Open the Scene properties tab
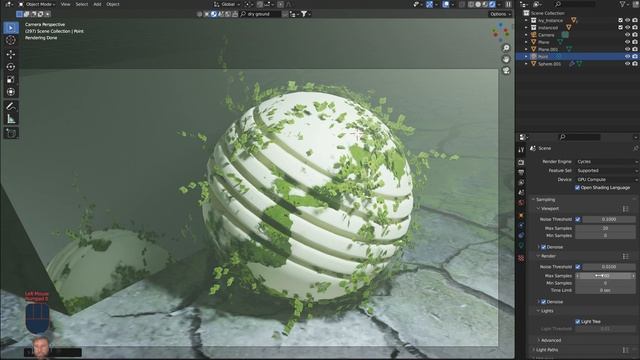The height and width of the screenshot is (360, 640). pyautogui.click(x=521, y=192)
